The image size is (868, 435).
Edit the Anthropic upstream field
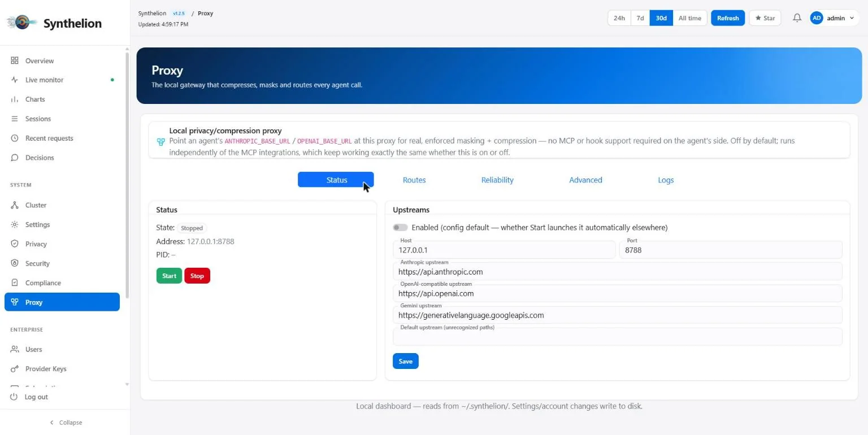(x=618, y=271)
